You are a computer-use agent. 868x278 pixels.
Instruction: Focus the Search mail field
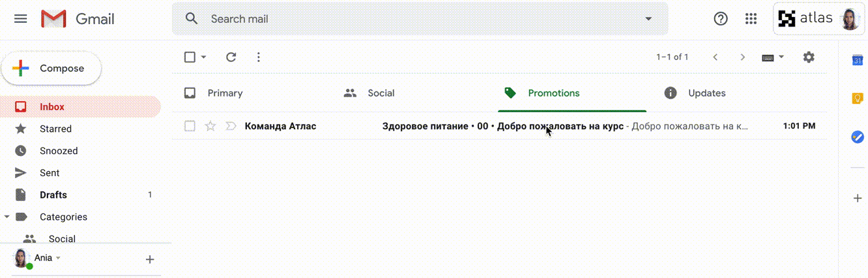click(417, 19)
